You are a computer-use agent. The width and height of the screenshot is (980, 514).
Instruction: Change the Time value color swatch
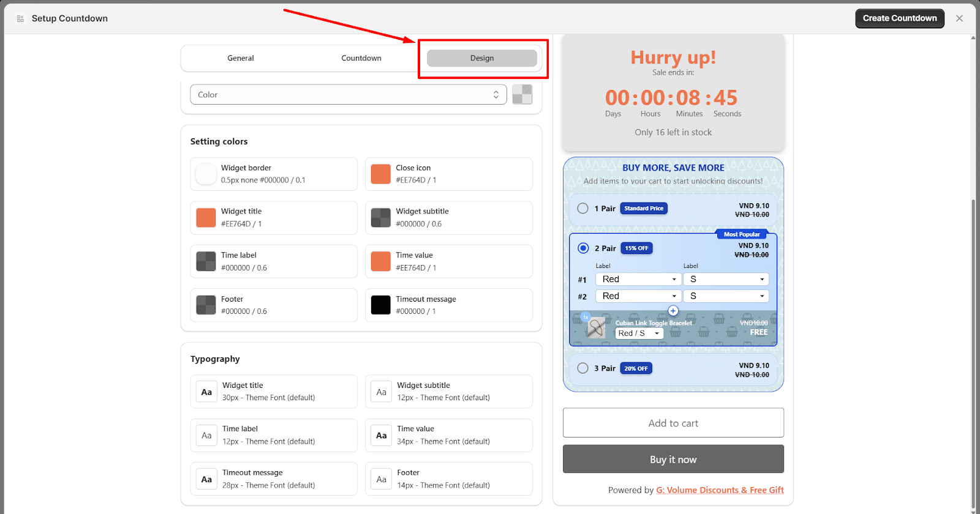pyautogui.click(x=381, y=261)
